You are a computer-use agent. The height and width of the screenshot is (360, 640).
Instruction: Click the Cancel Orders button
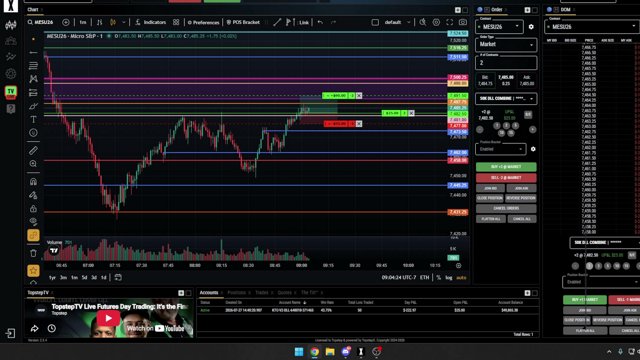(x=506, y=208)
